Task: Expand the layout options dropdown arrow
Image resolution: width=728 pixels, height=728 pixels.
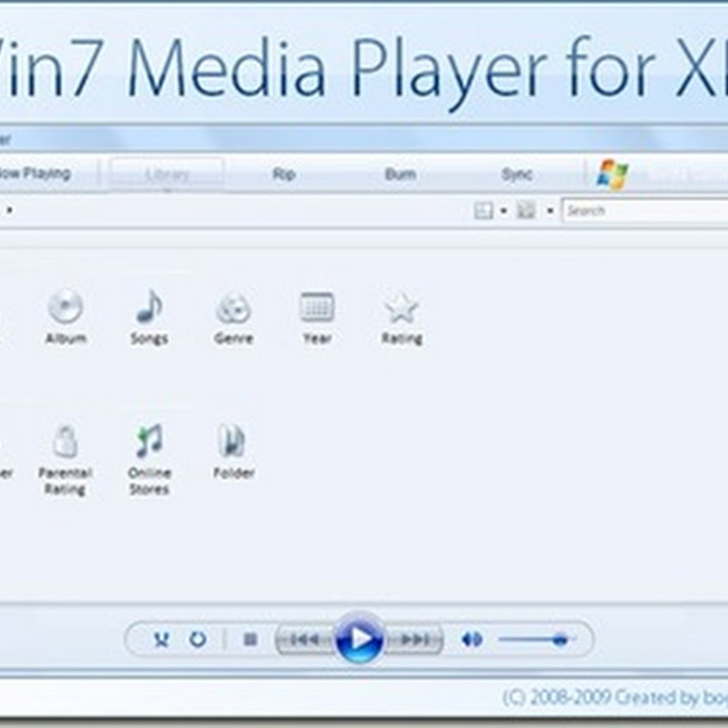Action: 504,211
